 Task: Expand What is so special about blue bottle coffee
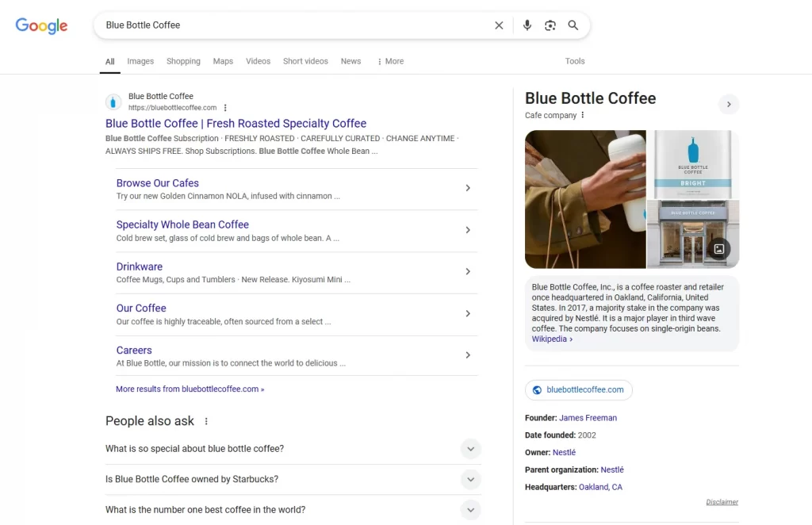(x=293, y=449)
